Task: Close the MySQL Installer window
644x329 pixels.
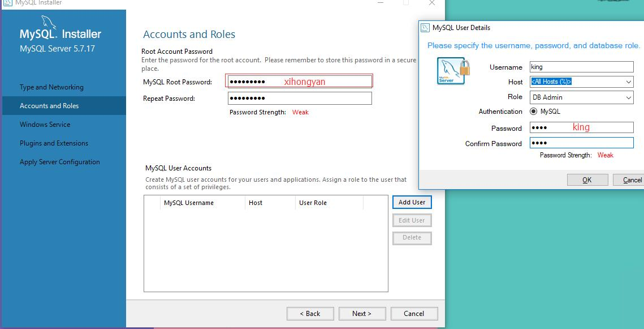Action: pyautogui.click(x=431, y=3)
